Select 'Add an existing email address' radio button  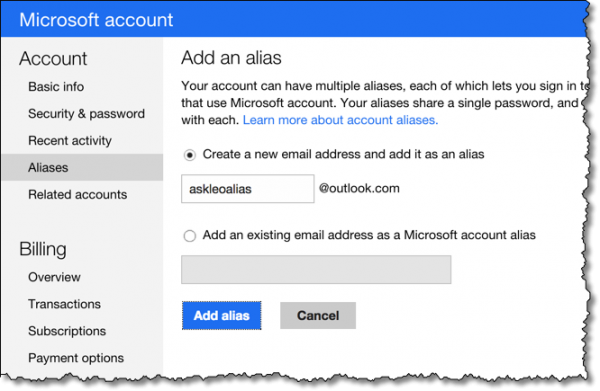(x=190, y=236)
